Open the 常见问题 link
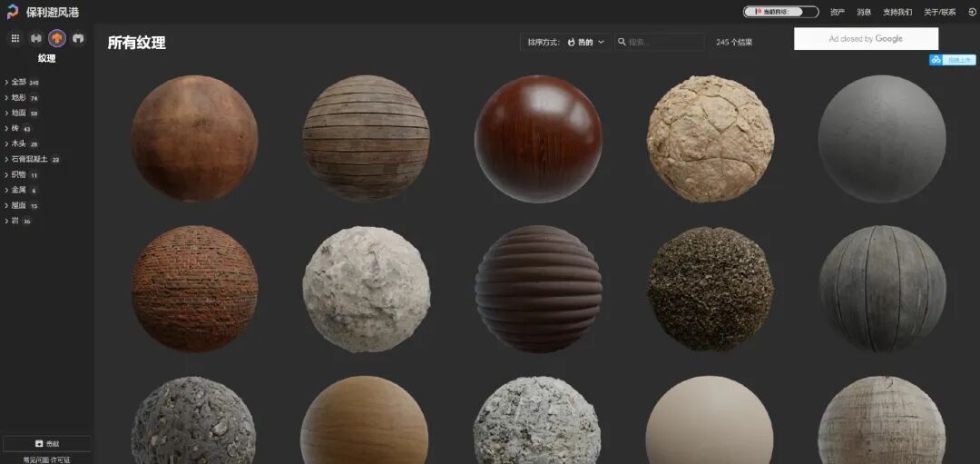Viewport: 980px width, 464px height. 35,460
